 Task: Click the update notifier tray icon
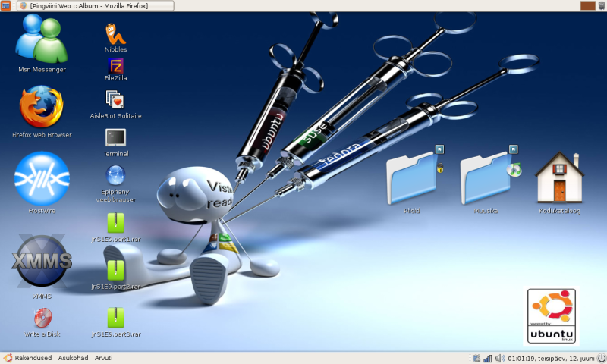(x=476, y=359)
